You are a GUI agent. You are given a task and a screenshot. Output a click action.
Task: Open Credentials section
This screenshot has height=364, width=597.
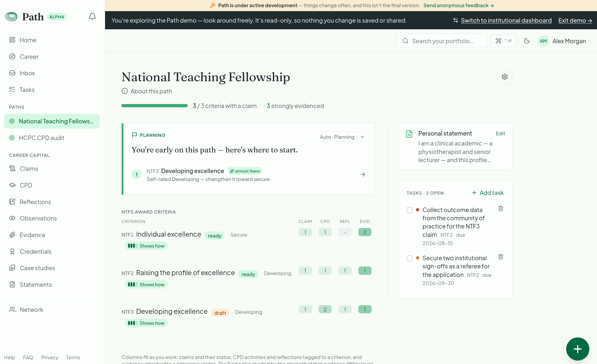coord(52,252)
